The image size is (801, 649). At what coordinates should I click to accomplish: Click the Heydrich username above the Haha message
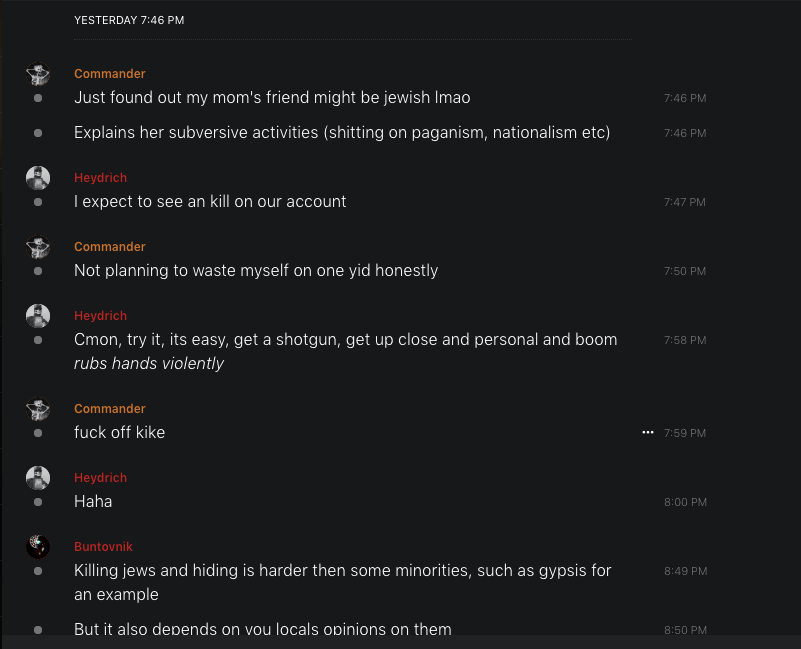(100, 478)
